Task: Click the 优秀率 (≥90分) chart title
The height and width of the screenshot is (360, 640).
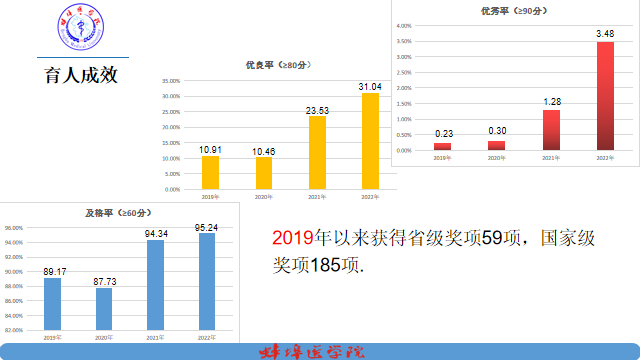Action: tap(514, 11)
